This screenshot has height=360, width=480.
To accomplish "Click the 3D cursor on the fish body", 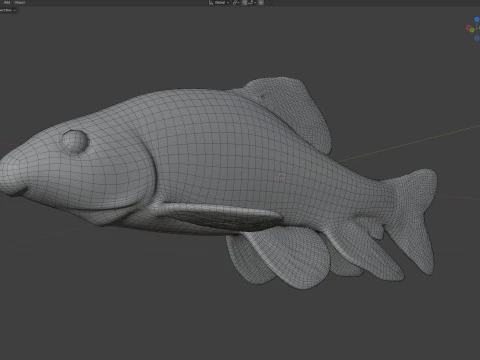I will click(x=281, y=176).
